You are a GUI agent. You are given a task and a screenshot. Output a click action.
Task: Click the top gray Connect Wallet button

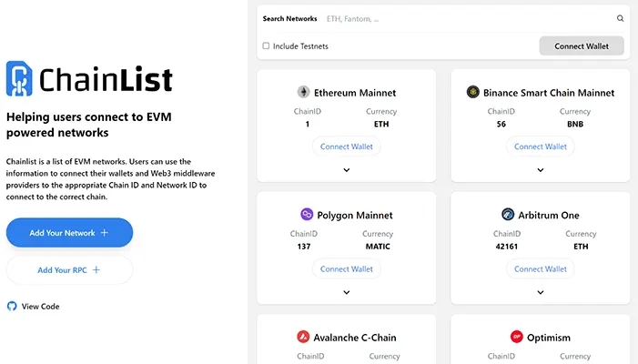click(x=582, y=46)
